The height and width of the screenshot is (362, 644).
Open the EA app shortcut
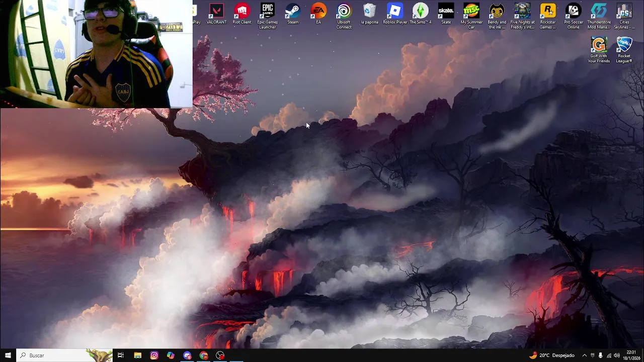(318, 14)
